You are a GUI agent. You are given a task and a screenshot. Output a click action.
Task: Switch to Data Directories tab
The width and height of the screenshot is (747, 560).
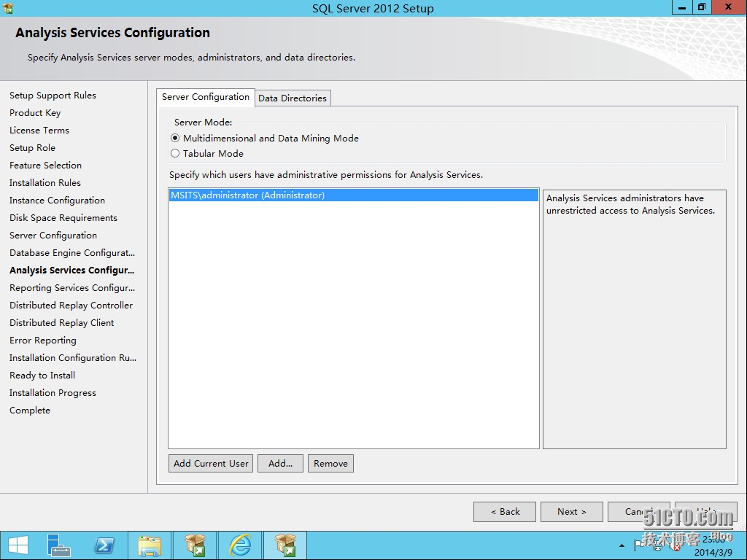pos(293,98)
